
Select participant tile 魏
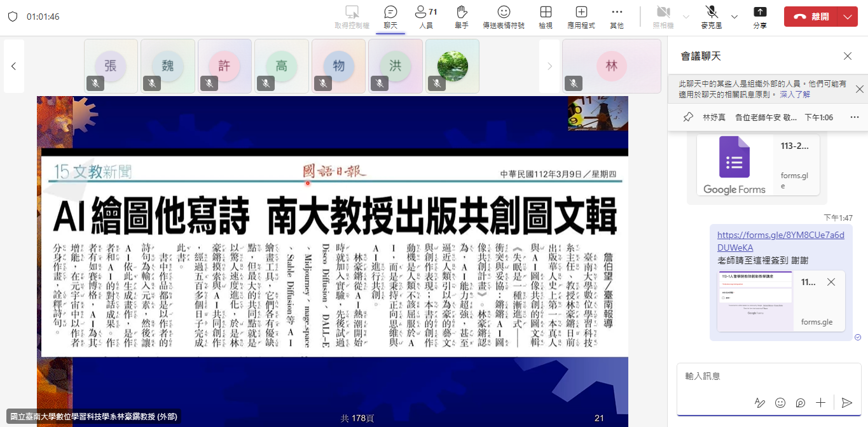[167, 66]
